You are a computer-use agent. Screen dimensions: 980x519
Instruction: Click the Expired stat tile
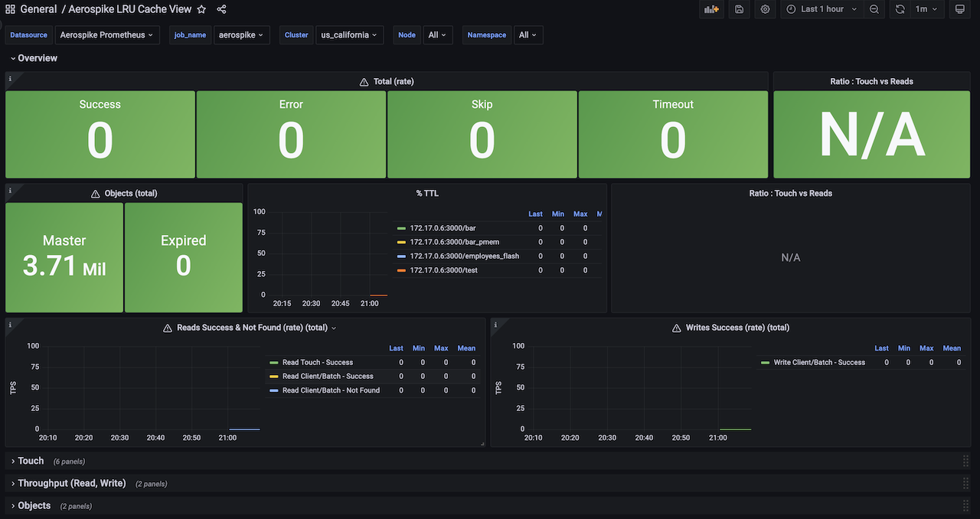(x=184, y=257)
